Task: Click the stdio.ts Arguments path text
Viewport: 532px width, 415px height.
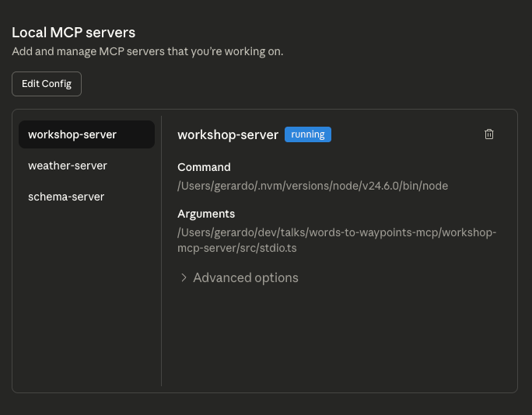Action: tap(337, 240)
